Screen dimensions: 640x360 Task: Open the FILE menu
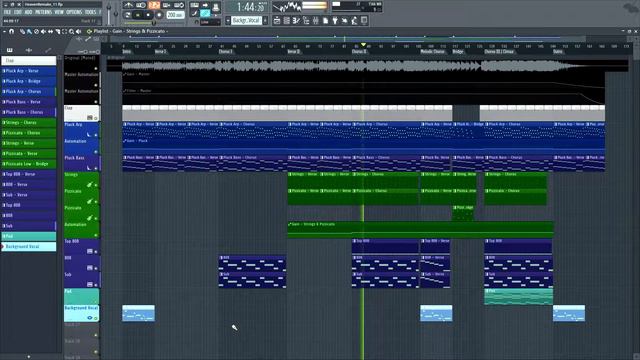point(7,12)
